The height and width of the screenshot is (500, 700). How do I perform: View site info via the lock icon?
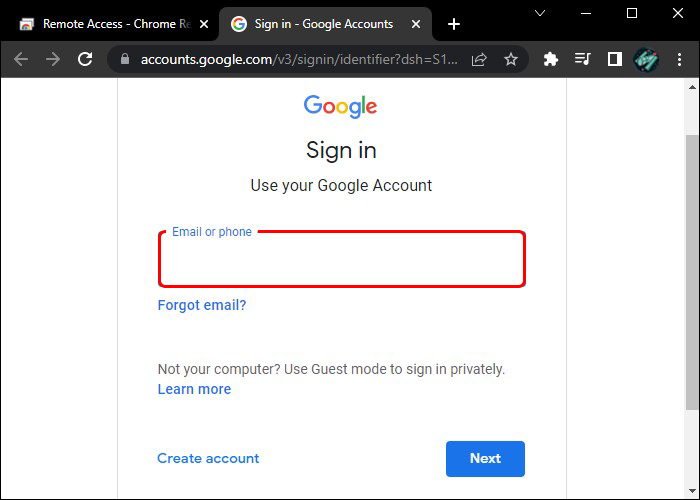[x=125, y=60]
